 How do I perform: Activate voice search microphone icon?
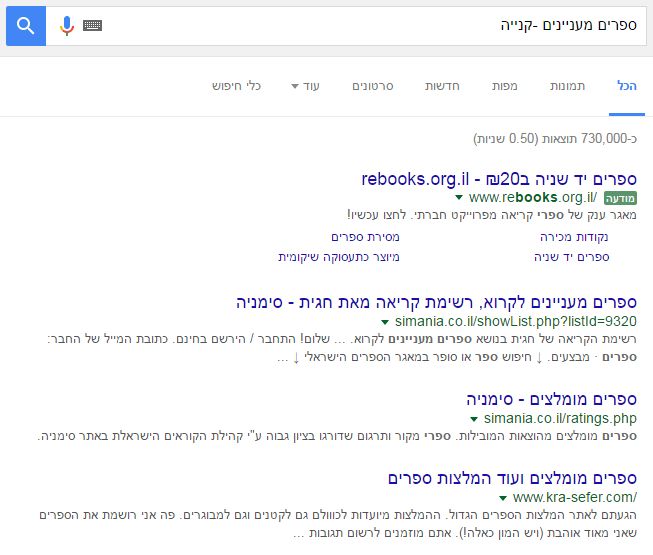(x=67, y=25)
